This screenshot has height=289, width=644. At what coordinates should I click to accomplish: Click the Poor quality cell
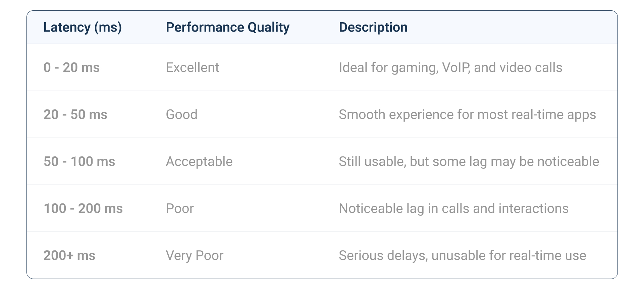(x=180, y=208)
